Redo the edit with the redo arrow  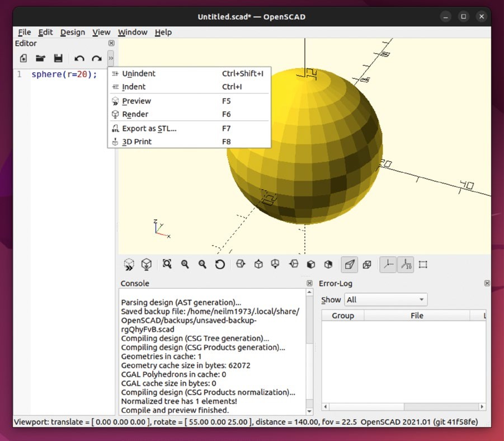(x=97, y=59)
